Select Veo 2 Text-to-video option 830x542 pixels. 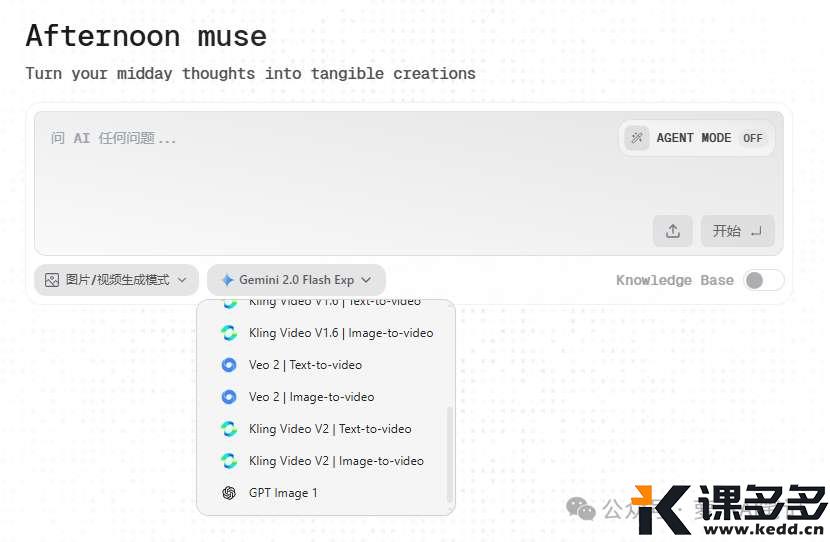click(x=326, y=365)
